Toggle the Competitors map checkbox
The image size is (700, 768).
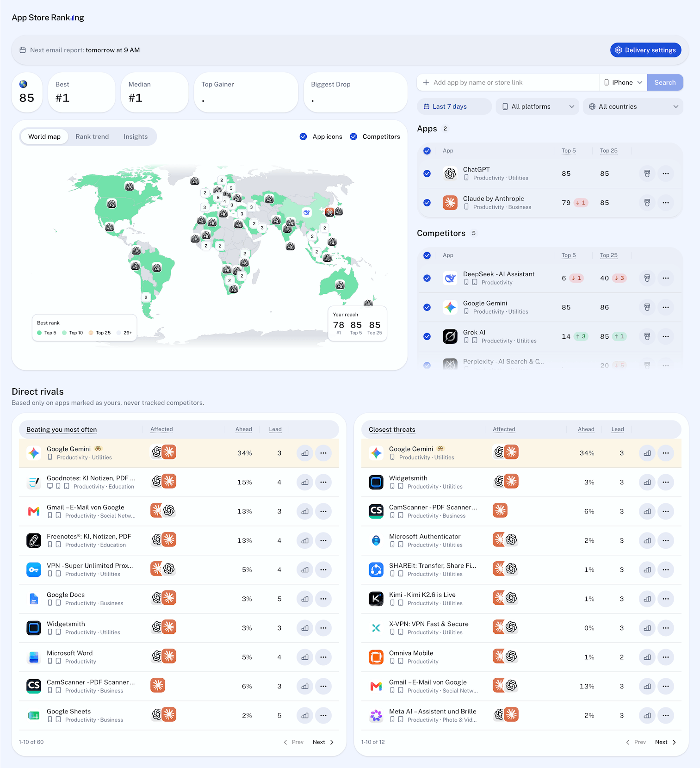click(353, 136)
